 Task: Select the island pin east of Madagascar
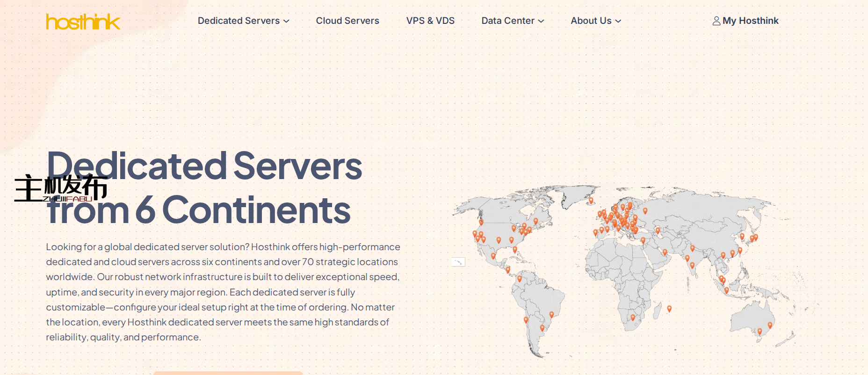669,309
